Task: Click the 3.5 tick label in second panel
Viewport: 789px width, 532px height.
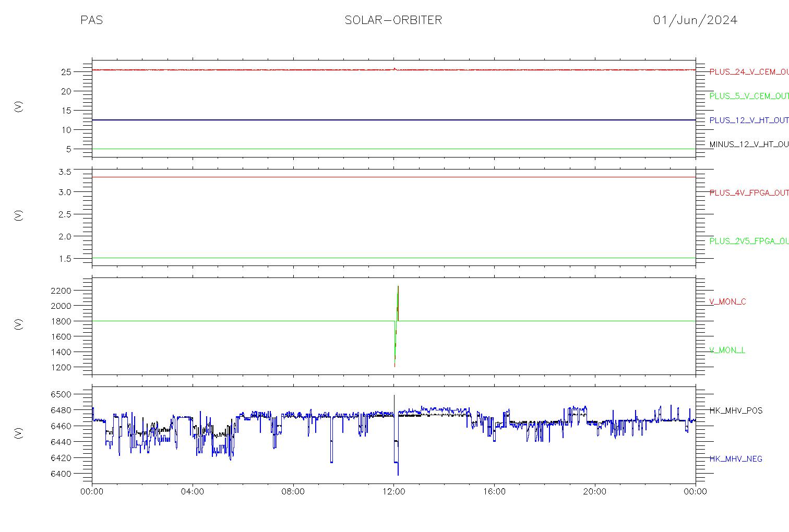Action: (x=65, y=172)
